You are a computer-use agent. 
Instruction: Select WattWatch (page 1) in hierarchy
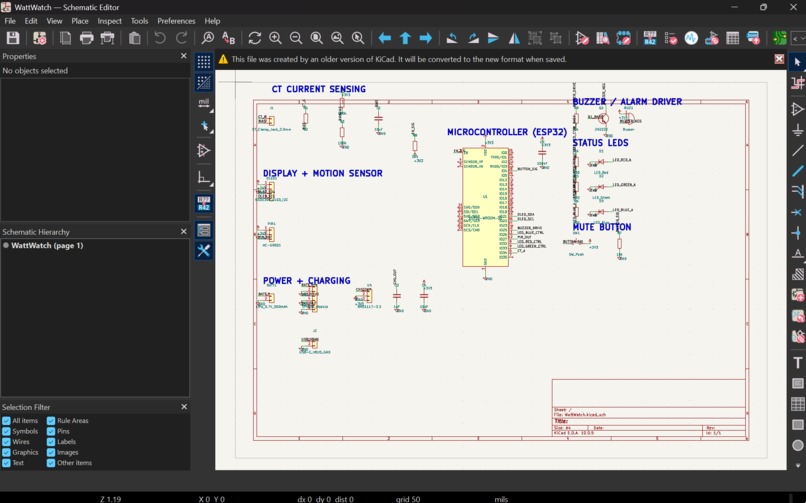coord(47,246)
